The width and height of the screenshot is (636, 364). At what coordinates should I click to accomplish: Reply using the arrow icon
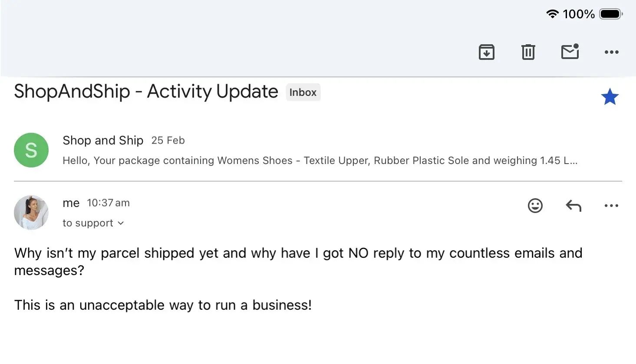pos(573,206)
